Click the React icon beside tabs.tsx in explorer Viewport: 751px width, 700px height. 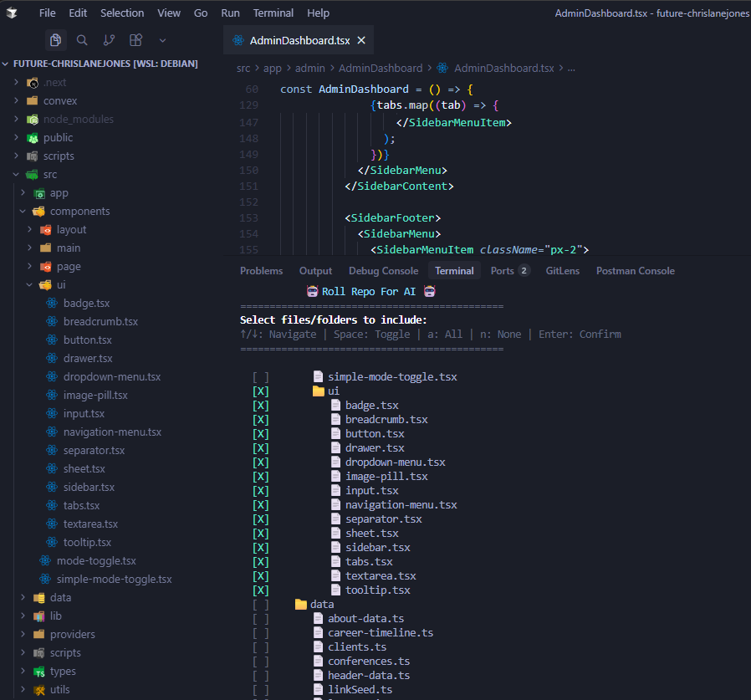(52, 505)
